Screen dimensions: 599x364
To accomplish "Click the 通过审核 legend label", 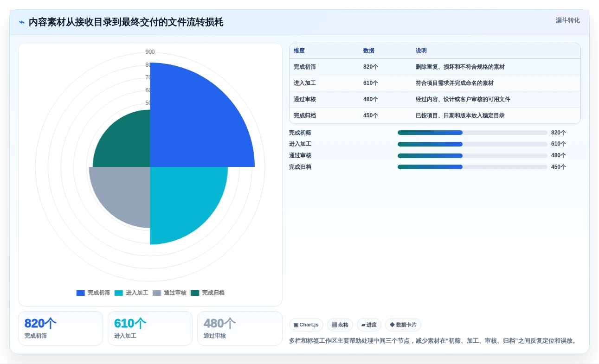I will 175,293.
